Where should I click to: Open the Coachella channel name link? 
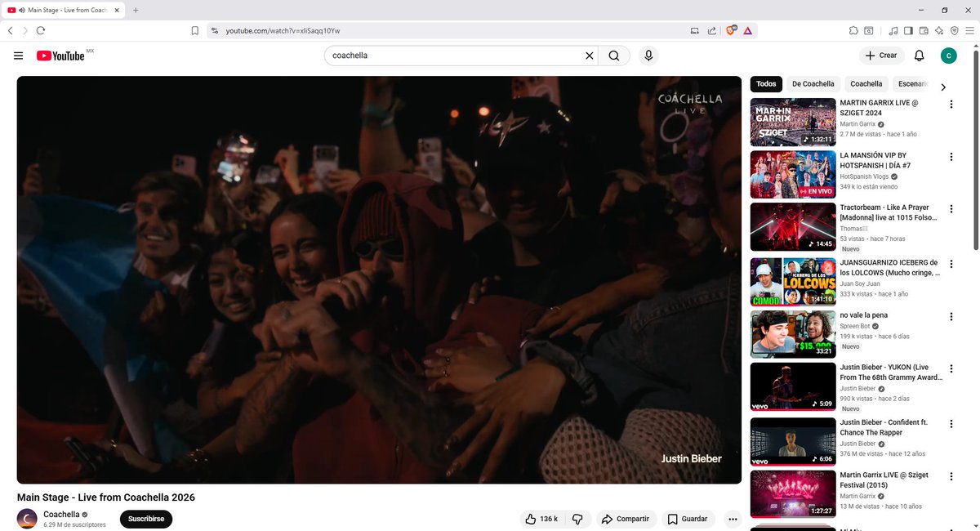pyautogui.click(x=61, y=514)
